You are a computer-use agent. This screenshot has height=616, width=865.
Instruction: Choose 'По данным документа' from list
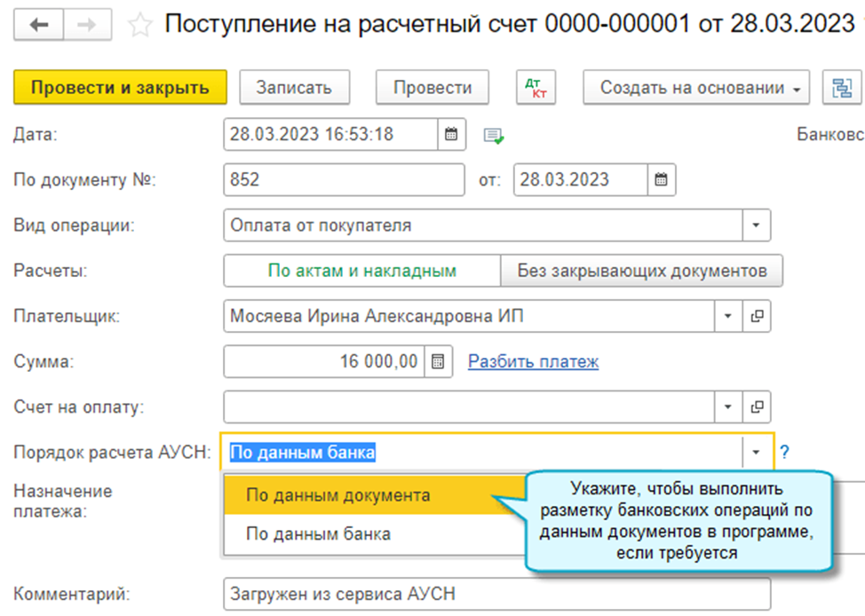(x=337, y=495)
